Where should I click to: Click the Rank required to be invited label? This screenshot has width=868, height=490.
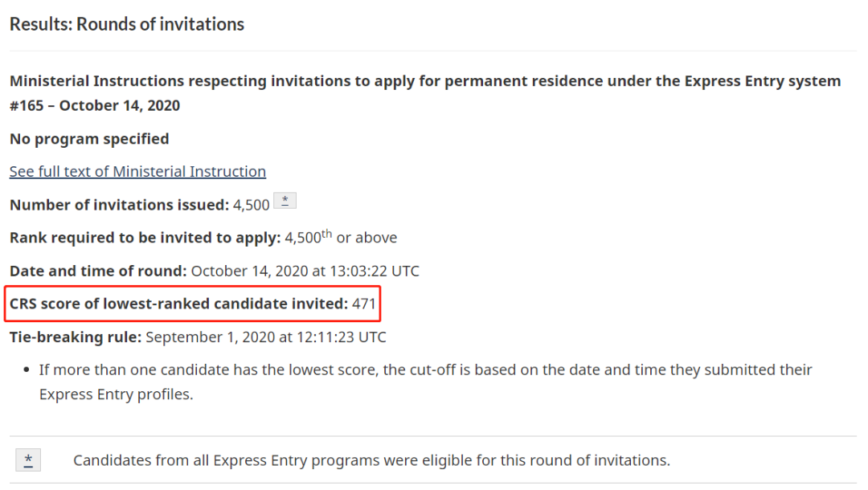point(145,238)
